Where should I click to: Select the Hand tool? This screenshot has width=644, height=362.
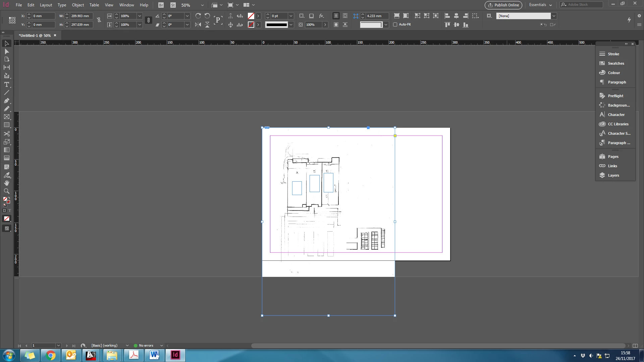click(6, 183)
